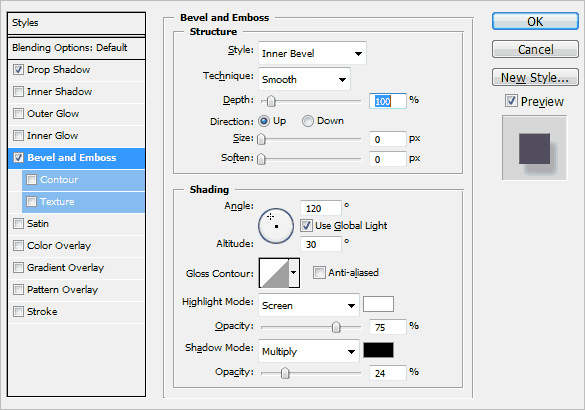This screenshot has width=585, height=410.
Task: Select the Down direction radio button
Action: (x=308, y=121)
